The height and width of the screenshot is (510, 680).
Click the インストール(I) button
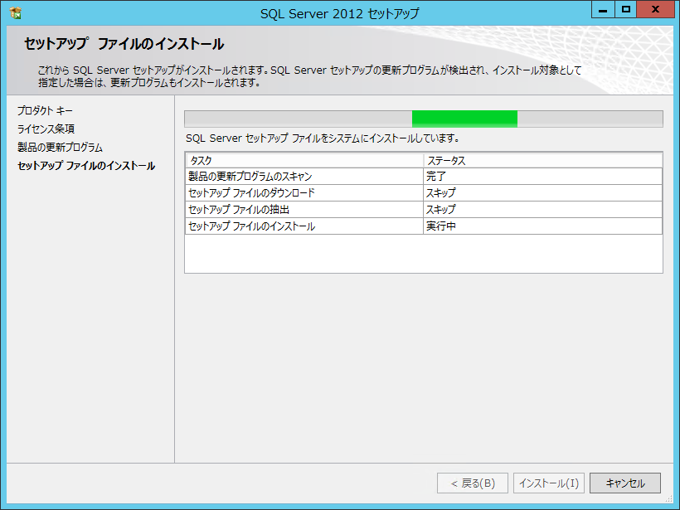pyautogui.click(x=549, y=483)
